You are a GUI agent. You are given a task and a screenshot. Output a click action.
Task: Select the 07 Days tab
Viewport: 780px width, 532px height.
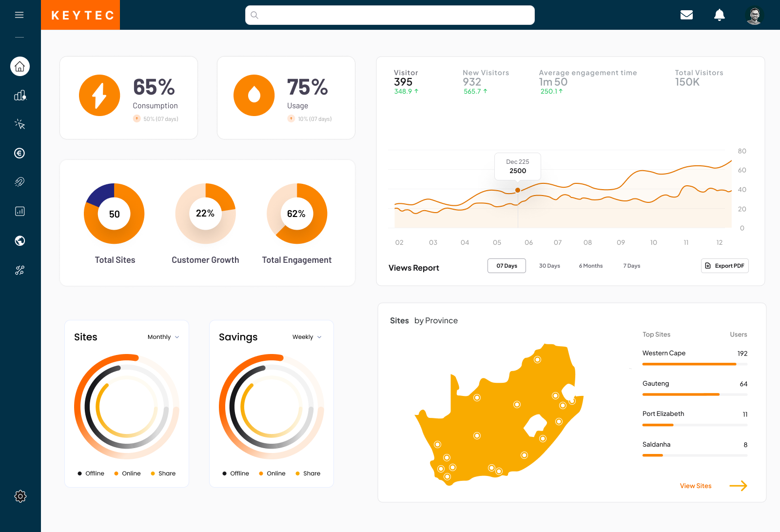click(x=507, y=266)
